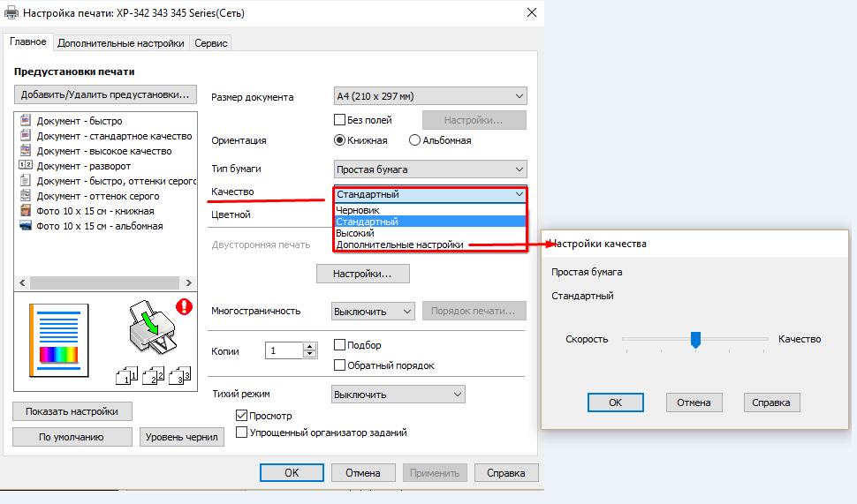Click the red ink warning icon
Screen dimensions: 857x504
tap(184, 306)
